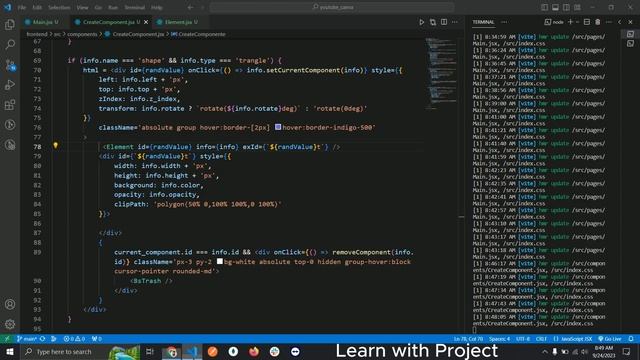Image resolution: width=640 pixels, height=360 pixels.
Task: Click the node terminal label
Action: [x=554, y=22]
